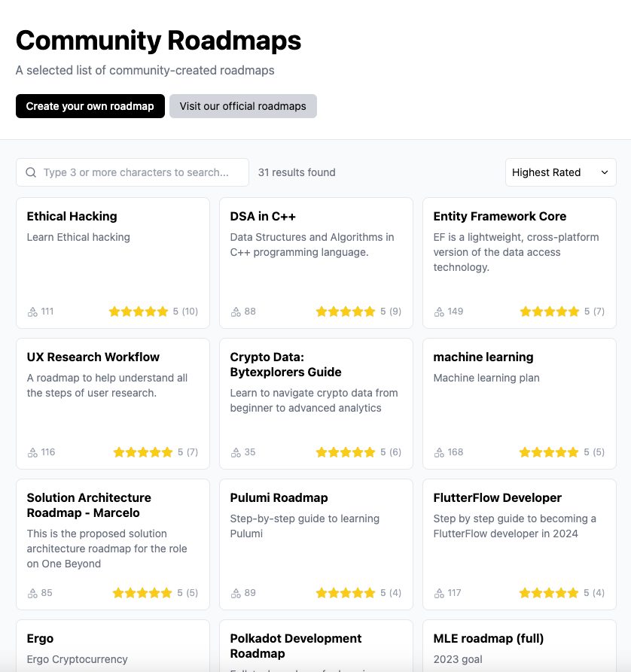Click the count 168 on machine learning card
Screen dimensions: 631x672
[455, 452]
